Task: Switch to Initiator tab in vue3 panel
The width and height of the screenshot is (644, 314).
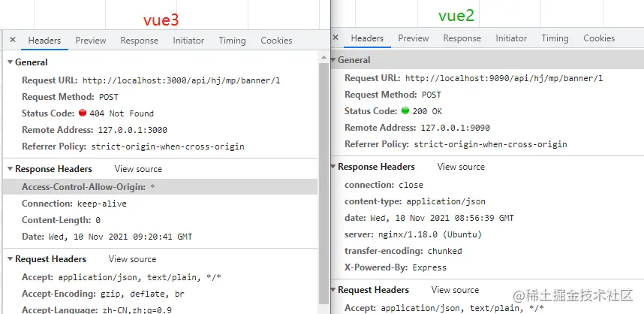Action: coord(188,41)
